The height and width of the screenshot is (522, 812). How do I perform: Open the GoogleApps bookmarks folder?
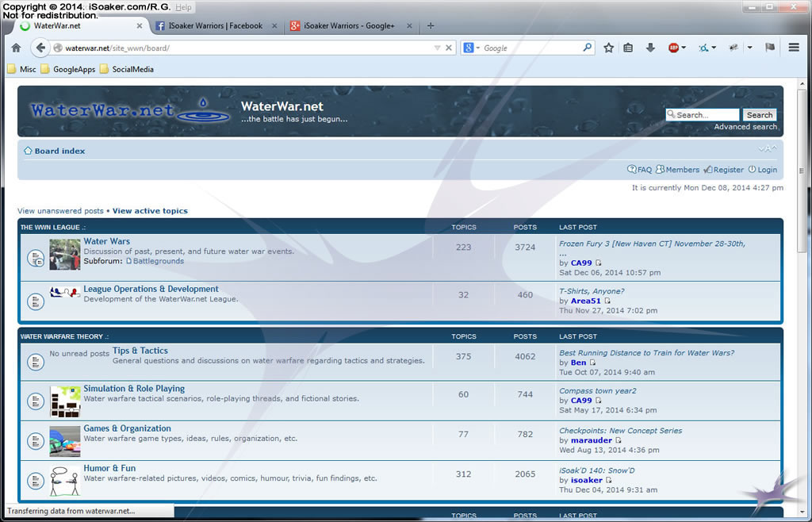coord(68,69)
